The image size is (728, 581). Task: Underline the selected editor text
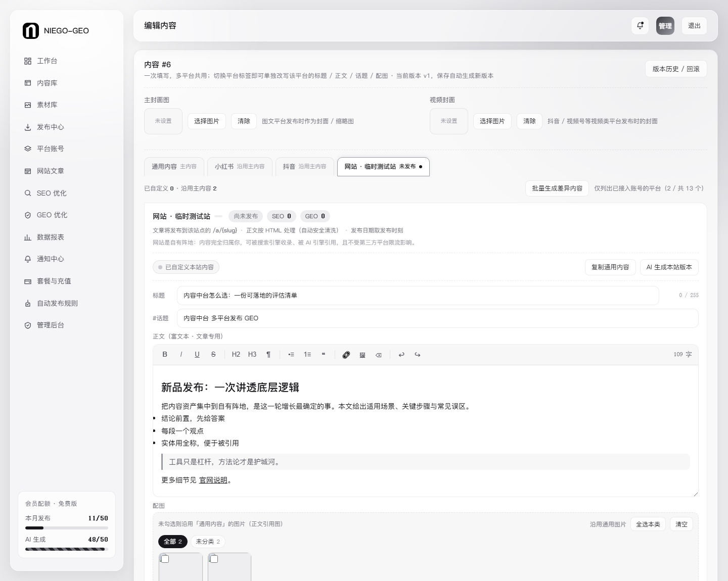(197, 355)
